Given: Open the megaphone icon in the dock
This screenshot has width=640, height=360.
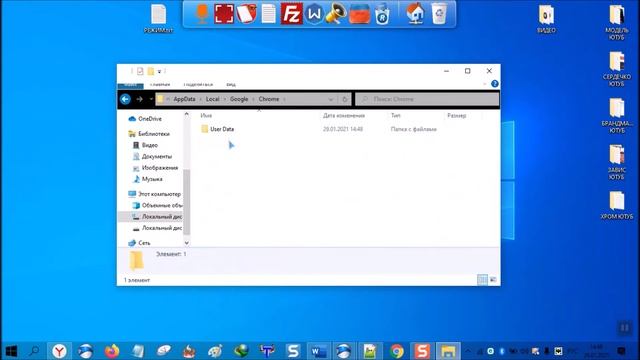Looking at the screenshot, I should click(x=336, y=13).
